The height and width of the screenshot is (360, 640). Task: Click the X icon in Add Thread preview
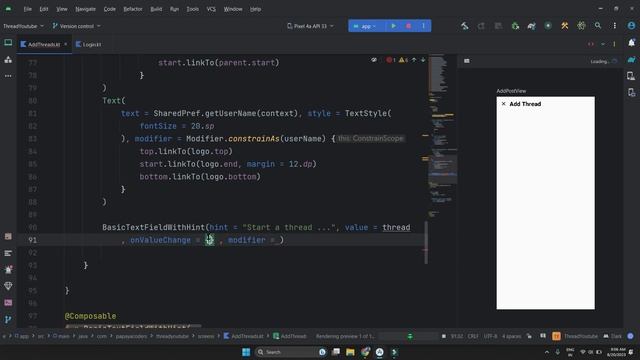click(504, 104)
